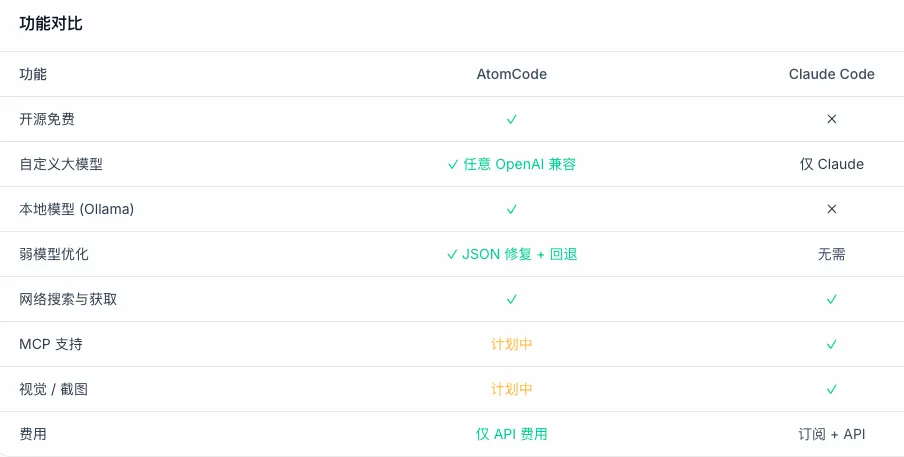Click the Claude Code X for 本地模型
This screenshot has width=904, height=457.
point(831,209)
